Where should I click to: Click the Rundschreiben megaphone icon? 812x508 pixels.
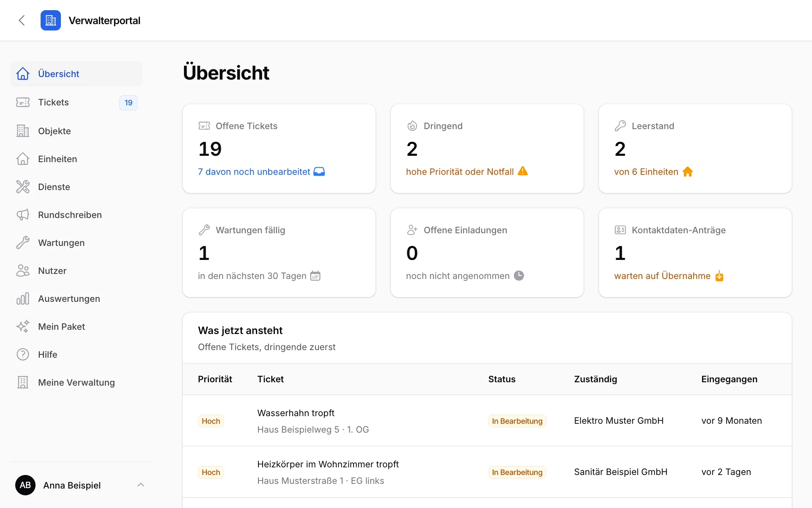click(x=23, y=215)
